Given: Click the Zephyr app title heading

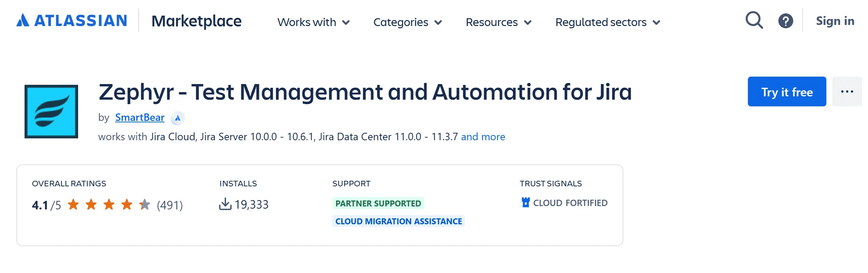Looking at the screenshot, I should click(365, 92).
